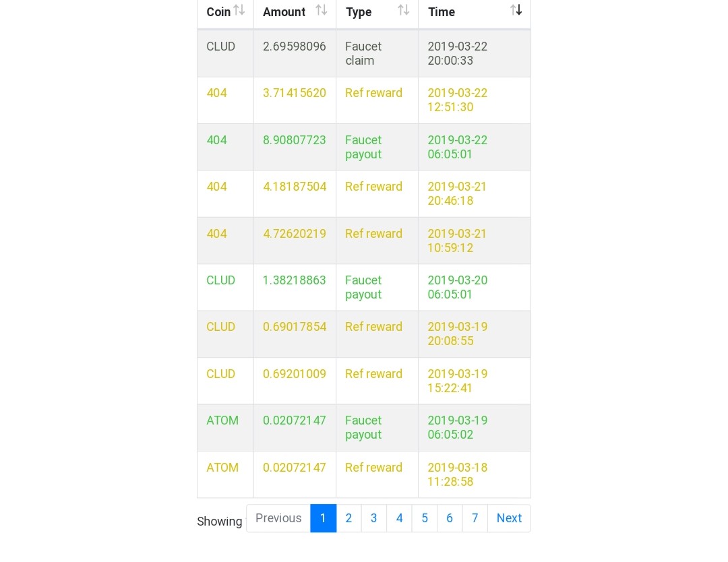Click the Time column header text
This screenshot has height=562, width=728.
click(442, 12)
